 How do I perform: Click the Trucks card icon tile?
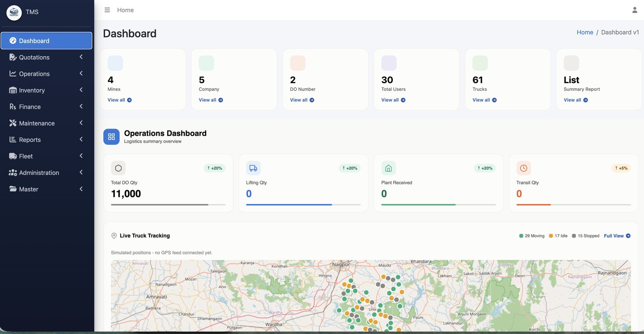(480, 63)
